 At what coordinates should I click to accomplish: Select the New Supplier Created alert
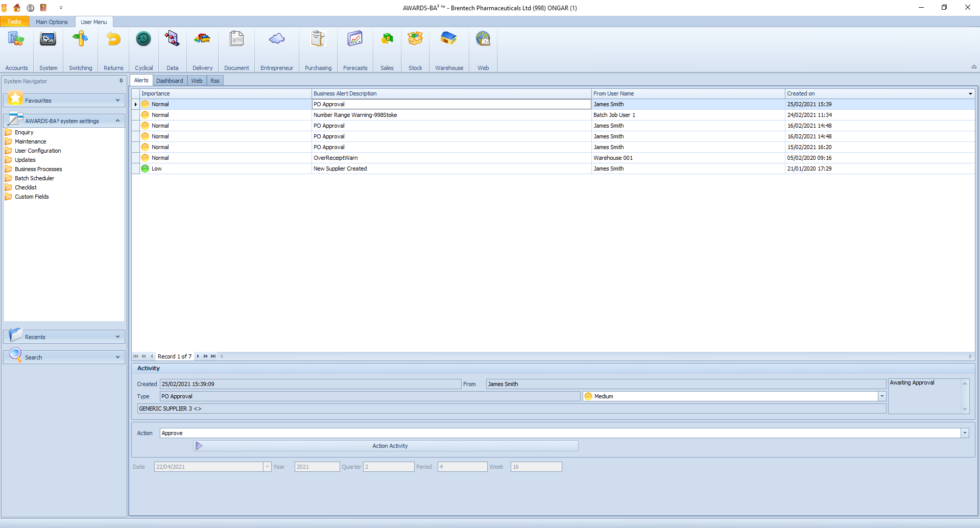point(553,169)
